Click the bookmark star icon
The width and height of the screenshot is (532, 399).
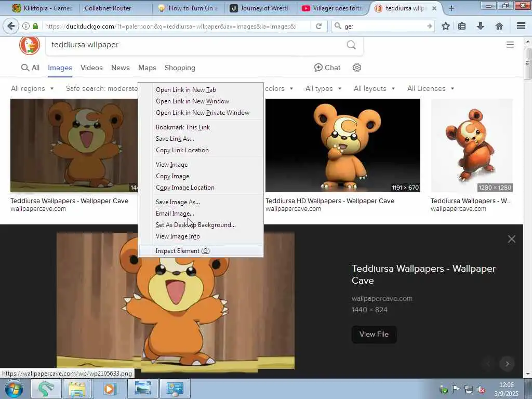pyautogui.click(x=445, y=26)
